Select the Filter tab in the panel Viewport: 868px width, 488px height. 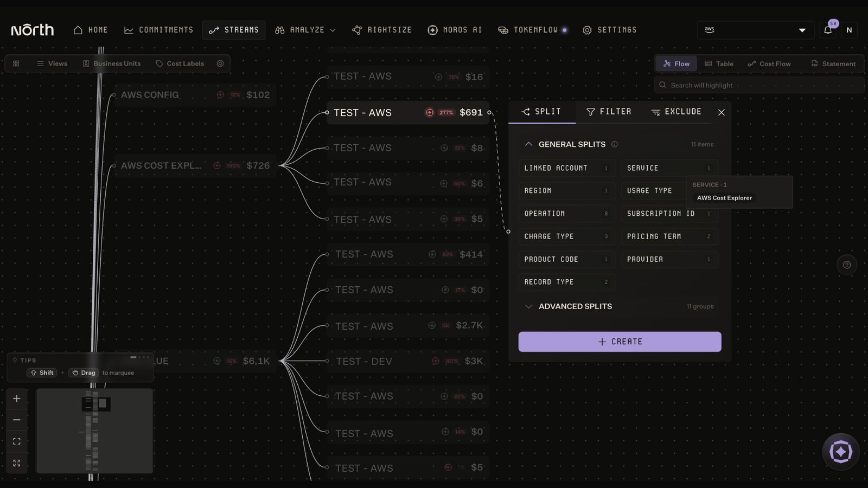click(609, 112)
